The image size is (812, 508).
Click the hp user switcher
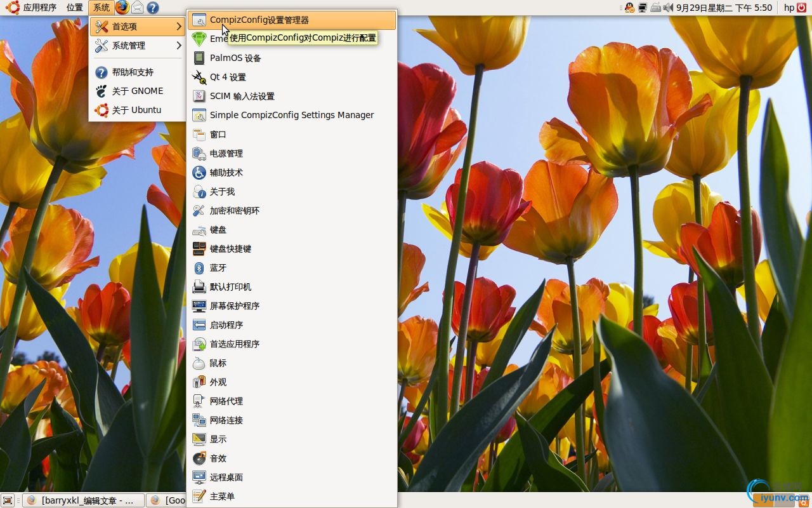789,8
